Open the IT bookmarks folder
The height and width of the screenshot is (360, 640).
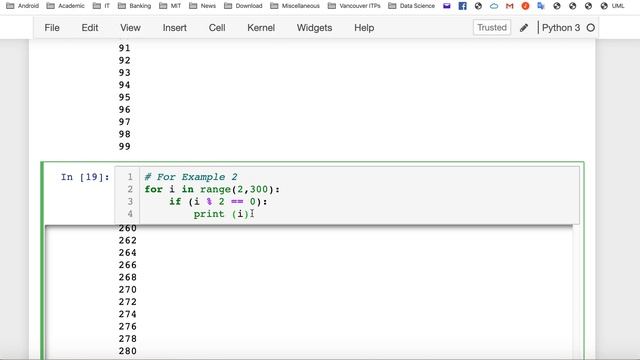pos(101,6)
